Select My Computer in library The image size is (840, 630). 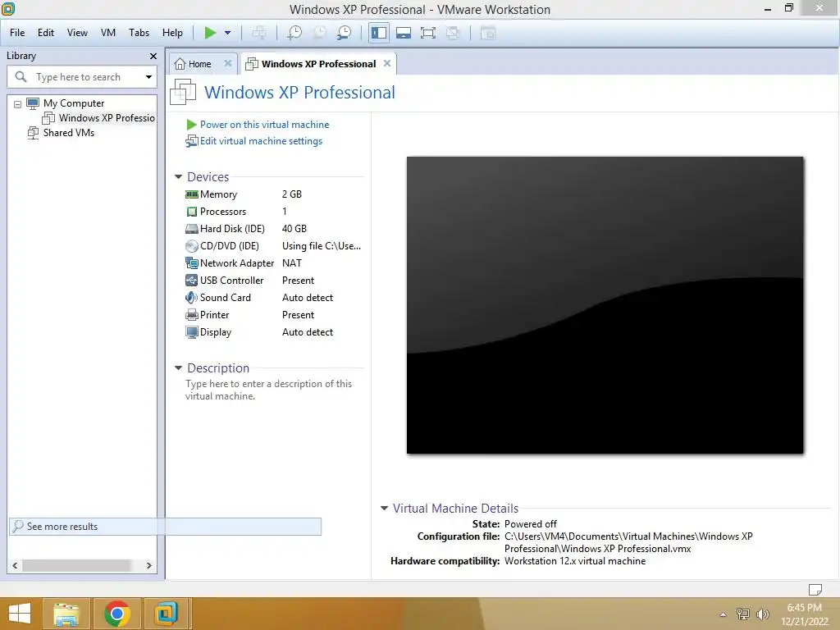(73, 103)
